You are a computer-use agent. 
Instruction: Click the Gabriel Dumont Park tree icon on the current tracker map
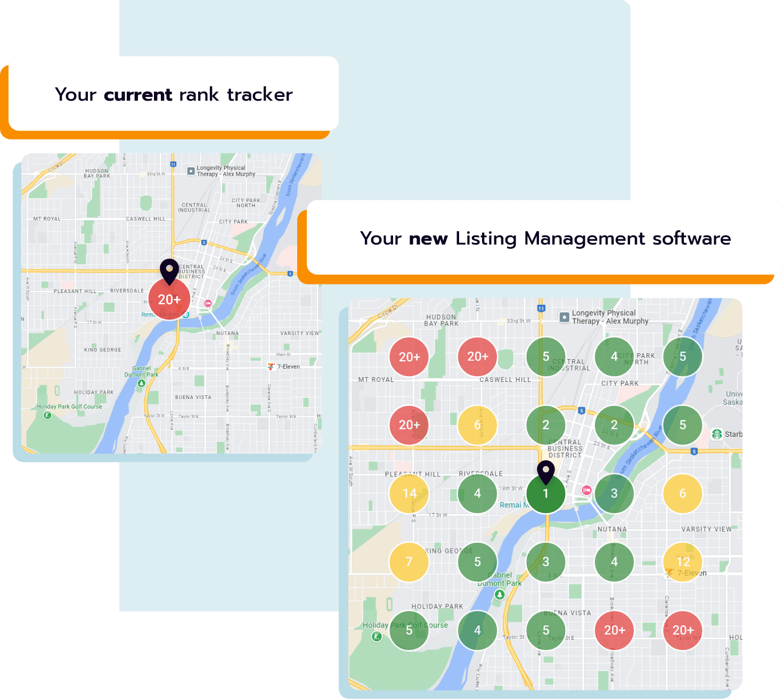coord(141,383)
